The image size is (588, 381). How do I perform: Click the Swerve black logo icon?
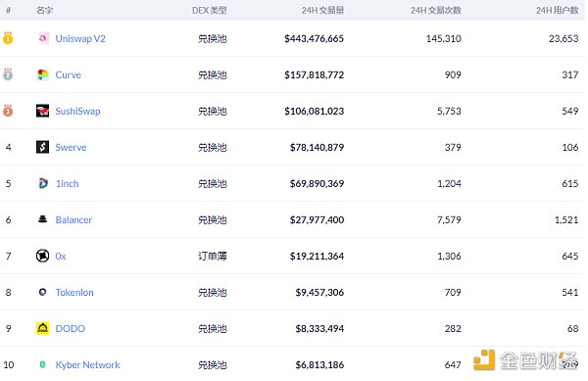click(x=42, y=147)
